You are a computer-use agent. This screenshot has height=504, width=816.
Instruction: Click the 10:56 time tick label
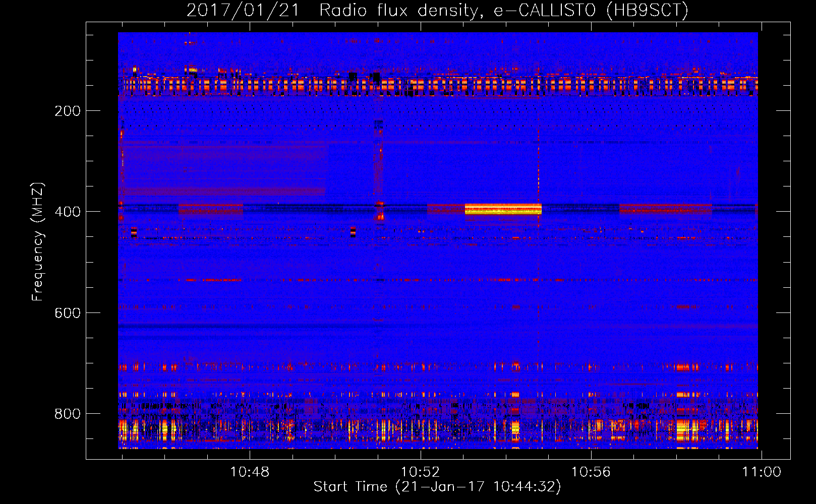pos(591,472)
